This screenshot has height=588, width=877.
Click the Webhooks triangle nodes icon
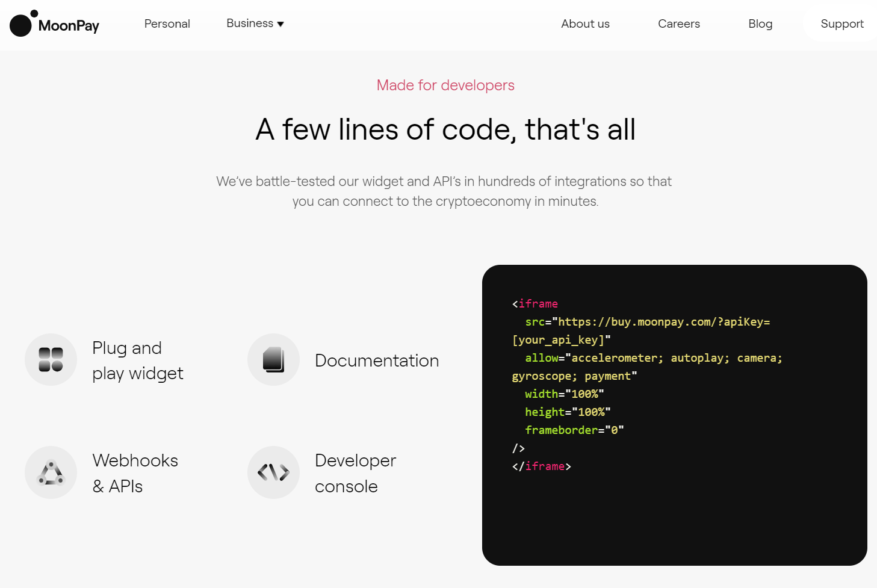tap(51, 472)
